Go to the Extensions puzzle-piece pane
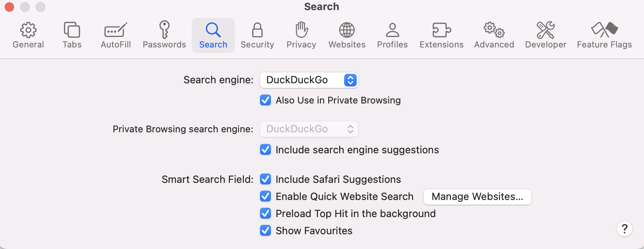This screenshot has width=644, height=249. pos(441,30)
